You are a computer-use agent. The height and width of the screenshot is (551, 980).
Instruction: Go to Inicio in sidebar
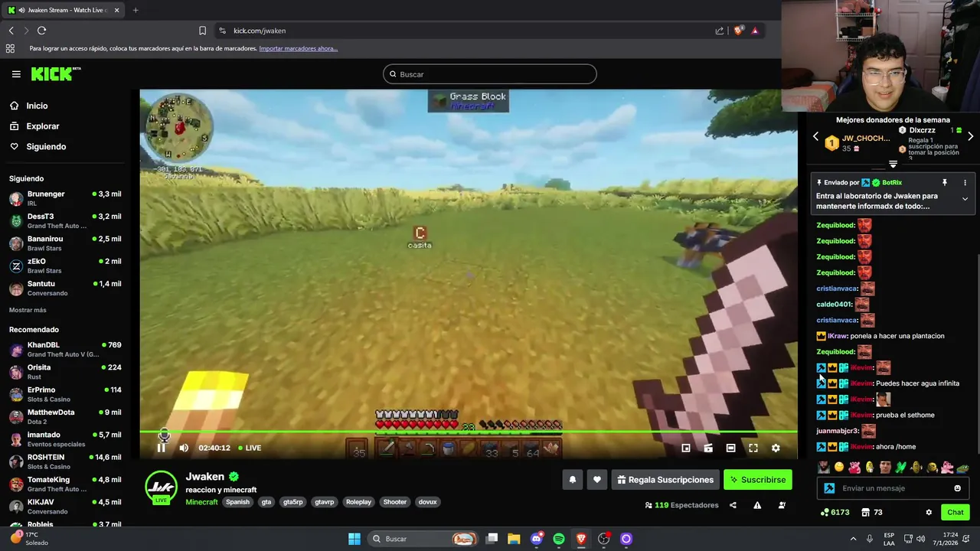[x=28, y=106]
